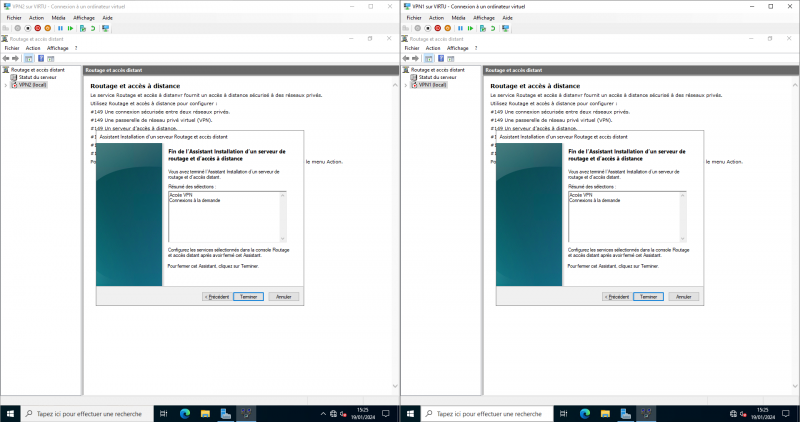Create a checkpoint of VPN2
Screen dimensions: 800x422
(83, 29)
